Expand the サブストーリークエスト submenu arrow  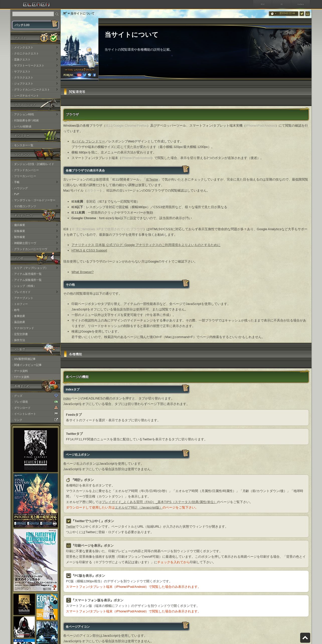pyautogui.click(x=57, y=65)
